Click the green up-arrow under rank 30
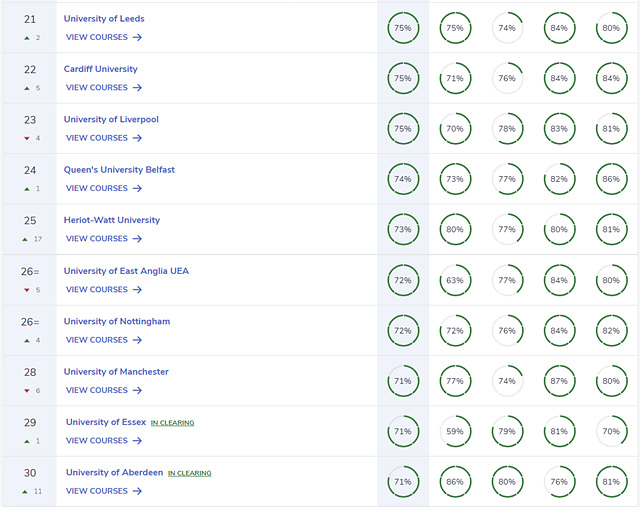This screenshot has width=640, height=507. pos(23,491)
